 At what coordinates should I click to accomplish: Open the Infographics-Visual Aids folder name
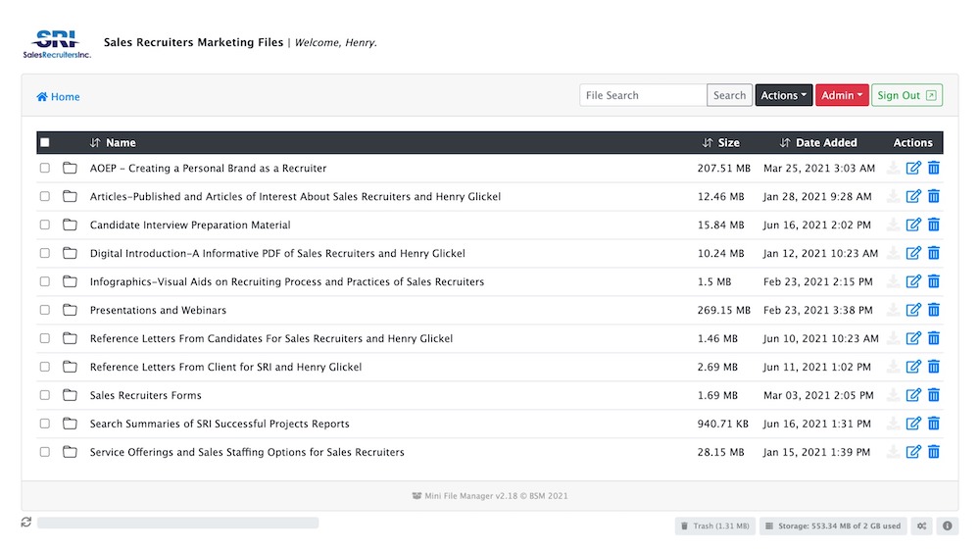pos(287,281)
